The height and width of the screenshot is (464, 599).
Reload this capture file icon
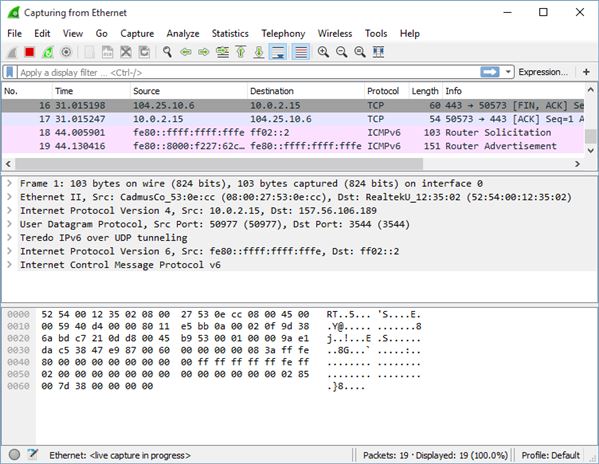(144, 52)
